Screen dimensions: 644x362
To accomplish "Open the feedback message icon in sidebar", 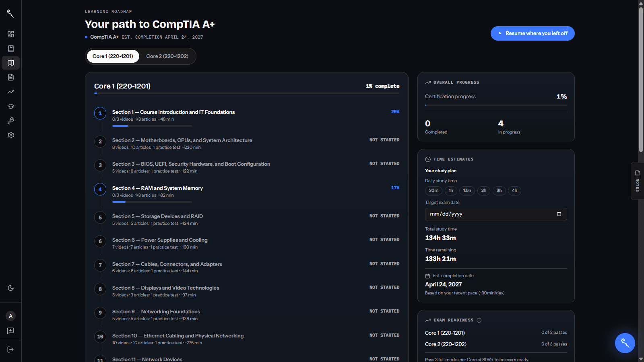I will click(x=11, y=331).
